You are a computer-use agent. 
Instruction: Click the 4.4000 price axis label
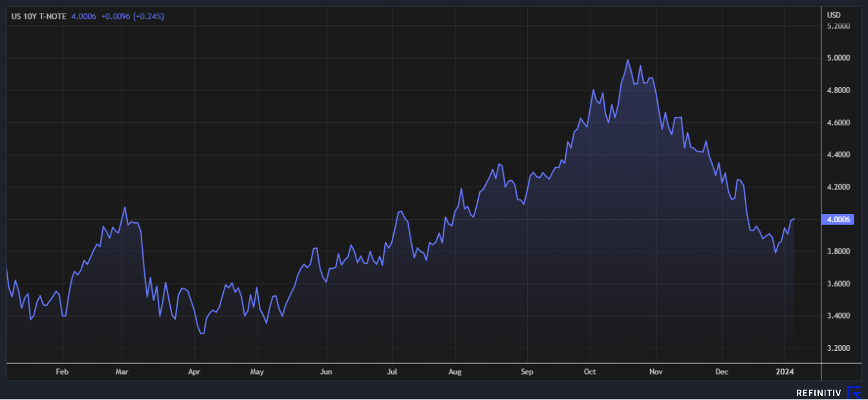pyautogui.click(x=838, y=155)
